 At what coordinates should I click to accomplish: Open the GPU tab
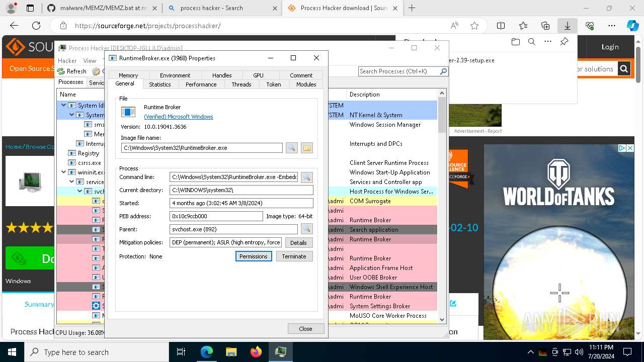click(x=258, y=75)
